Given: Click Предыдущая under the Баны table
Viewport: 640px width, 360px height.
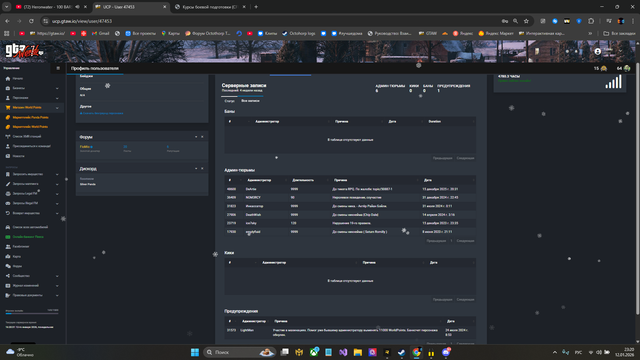Looking at the screenshot, I should click(442, 158).
